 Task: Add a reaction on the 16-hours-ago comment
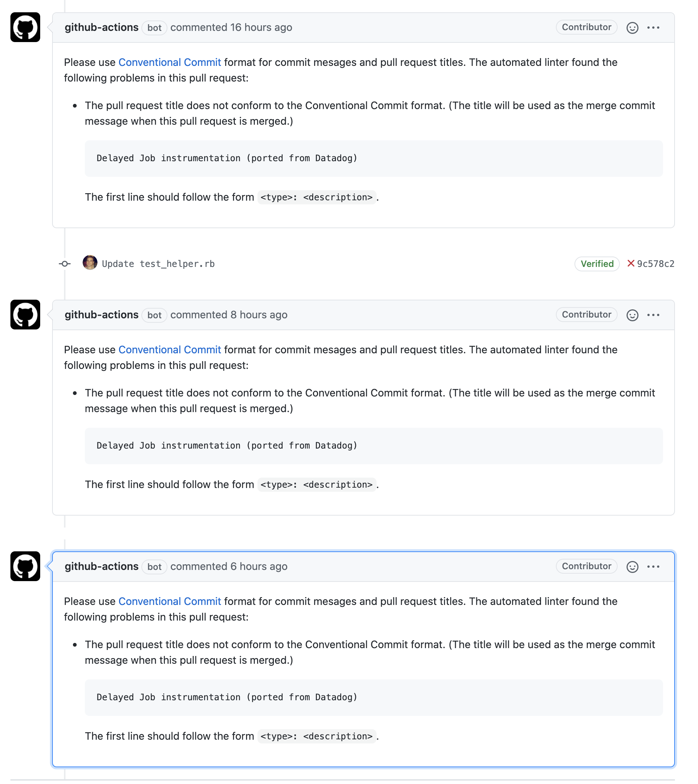click(633, 27)
